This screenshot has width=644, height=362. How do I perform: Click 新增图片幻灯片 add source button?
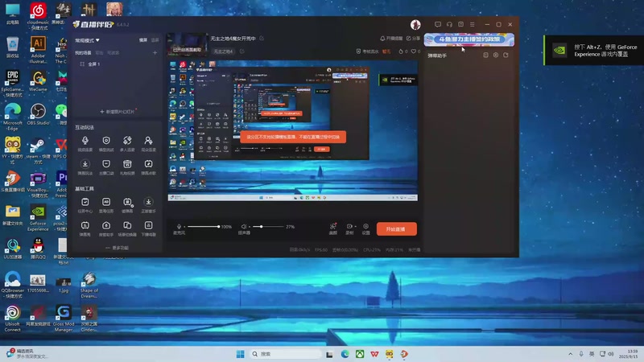[x=117, y=111]
